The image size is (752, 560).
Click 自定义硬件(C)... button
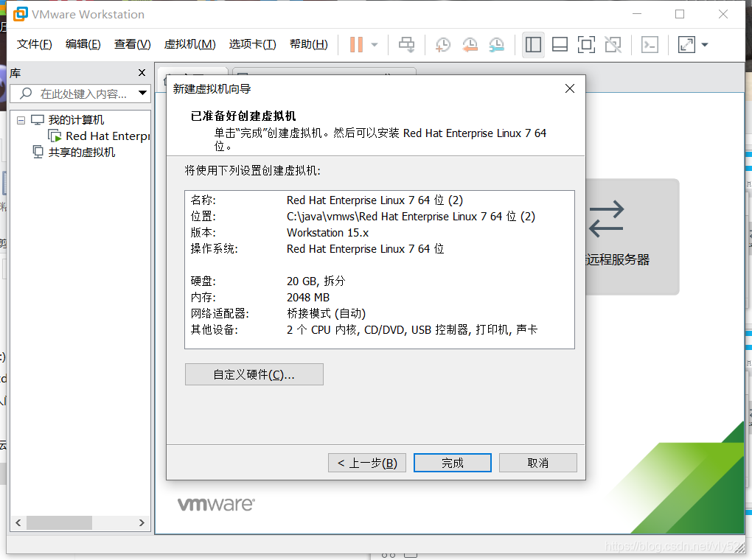254,374
